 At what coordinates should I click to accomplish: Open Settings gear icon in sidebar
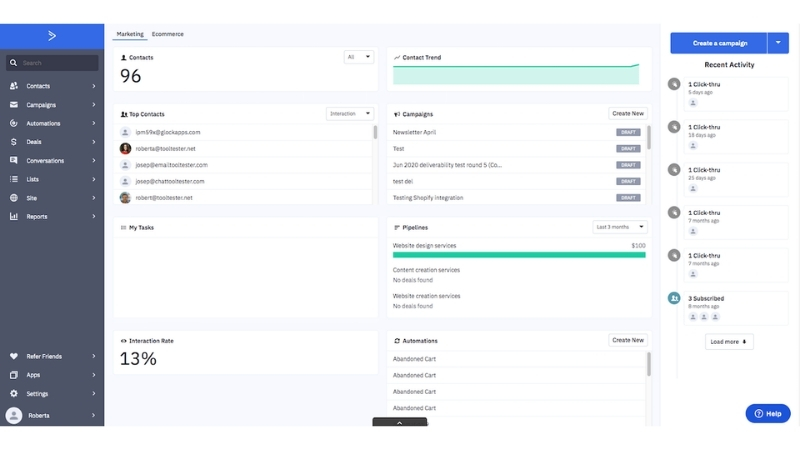14,394
